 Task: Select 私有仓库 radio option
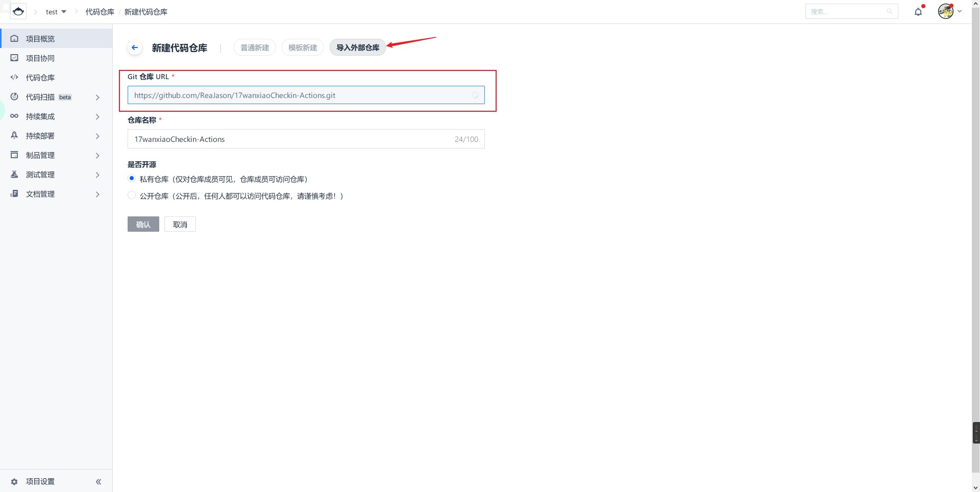(x=132, y=179)
